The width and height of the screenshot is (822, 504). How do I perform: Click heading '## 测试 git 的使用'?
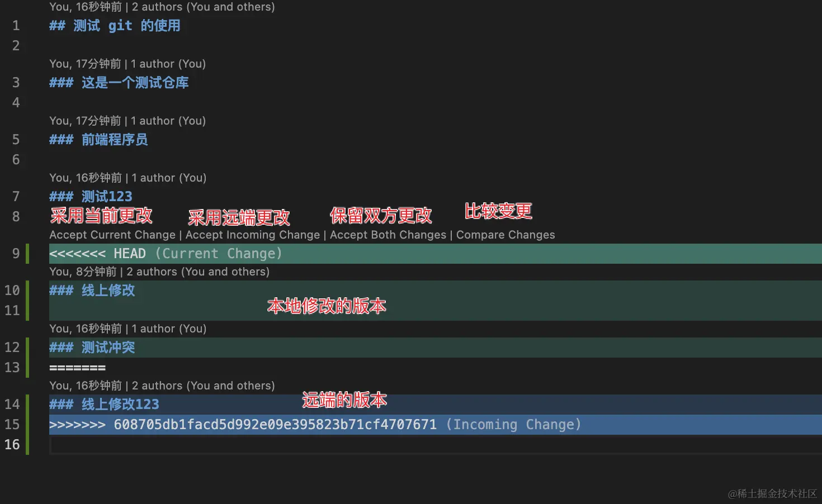[x=115, y=26]
